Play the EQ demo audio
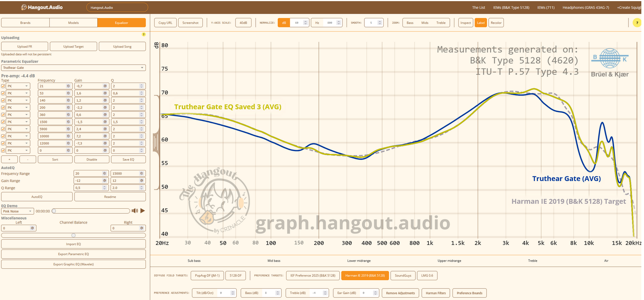The height and width of the screenshot is (300, 644). [x=143, y=211]
